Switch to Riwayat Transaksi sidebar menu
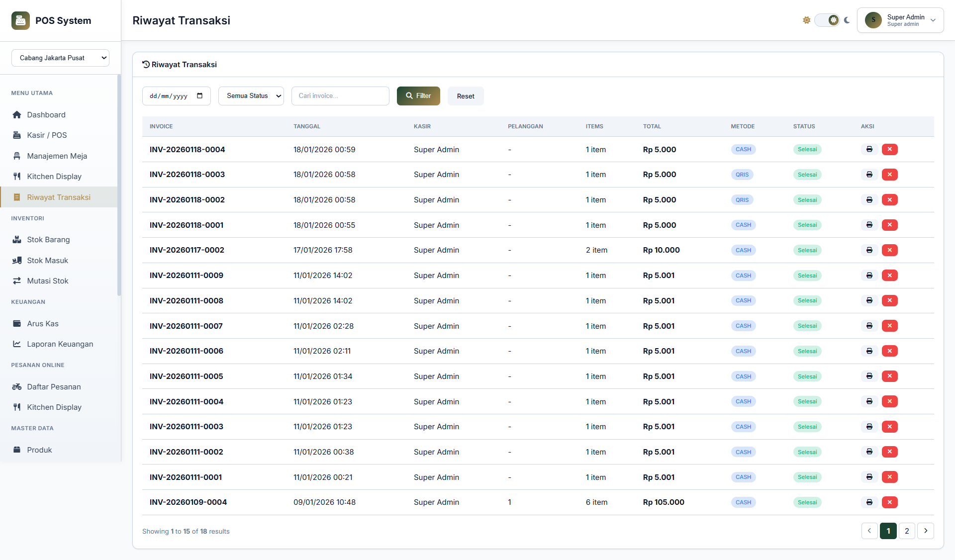The height and width of the screenshot is (560, 955). tap(58, 197)
